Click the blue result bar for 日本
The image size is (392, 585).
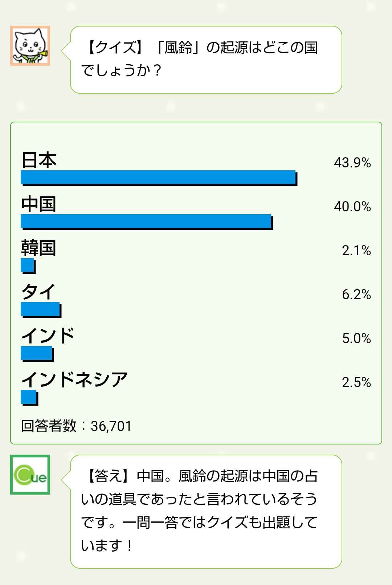[159, 178]
